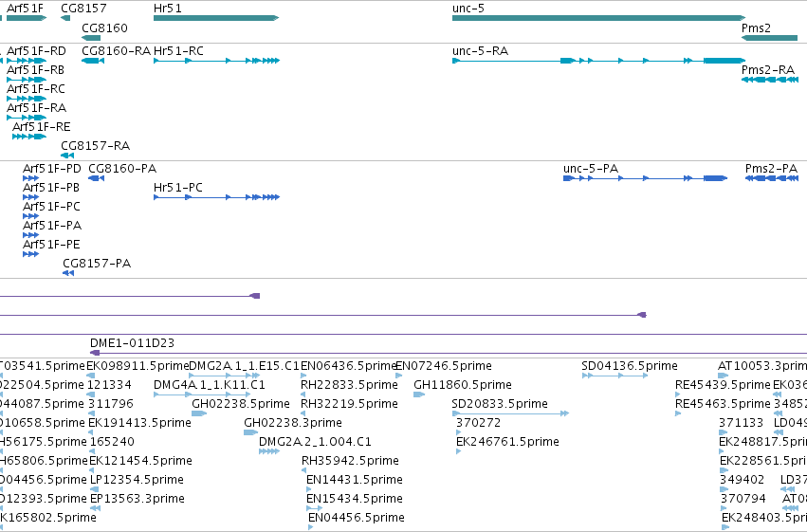The width and height of the screenshot is (807, 532).
Task: Click the Arf51F-PD protein label
Action: (x=51, y=169)
